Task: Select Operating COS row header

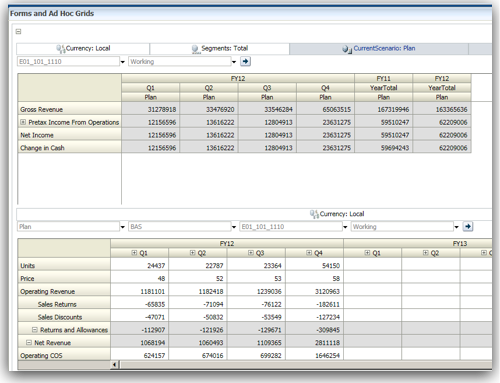Action: pos(64,355)
